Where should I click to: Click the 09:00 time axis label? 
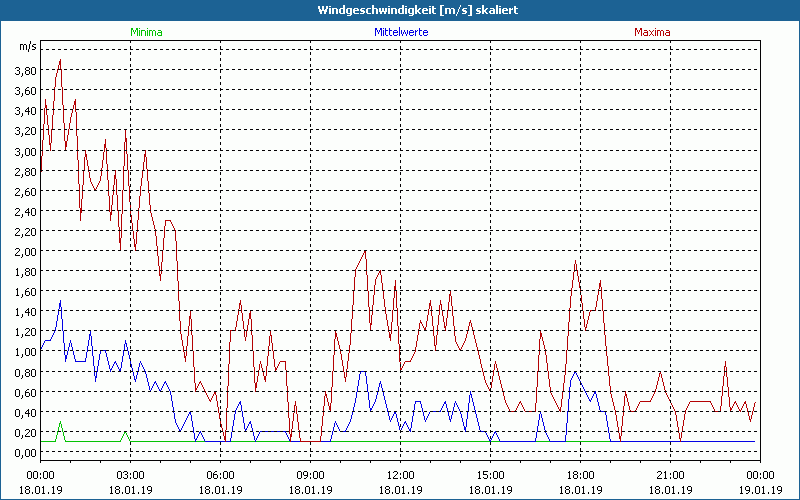[310, 475]
